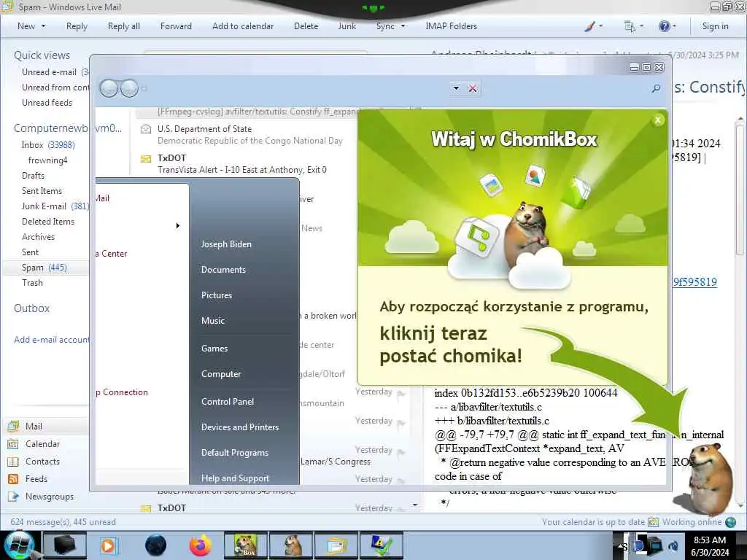Switch to Windows Live Mail taskbar button
The width and height of the screenshot is (747, 560).
tap(336, 545)
